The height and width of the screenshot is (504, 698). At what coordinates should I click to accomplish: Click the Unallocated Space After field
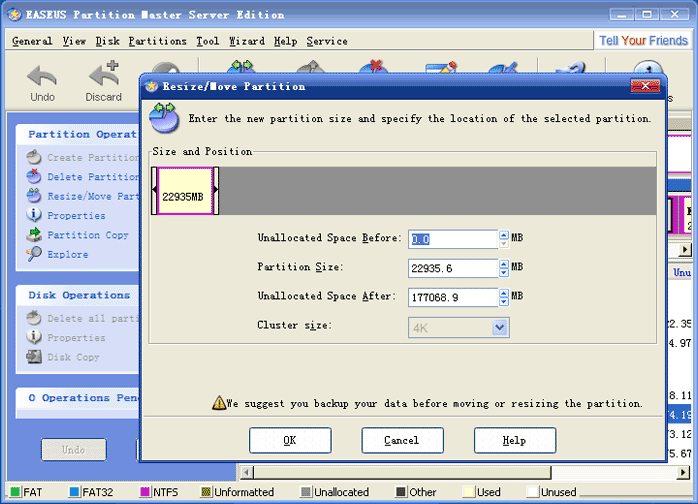453,297
